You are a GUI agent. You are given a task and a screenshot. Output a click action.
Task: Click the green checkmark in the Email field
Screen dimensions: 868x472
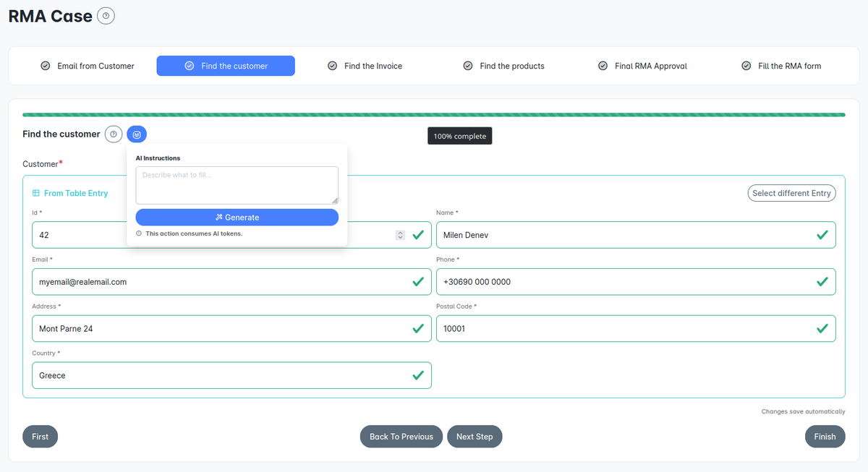418,282
